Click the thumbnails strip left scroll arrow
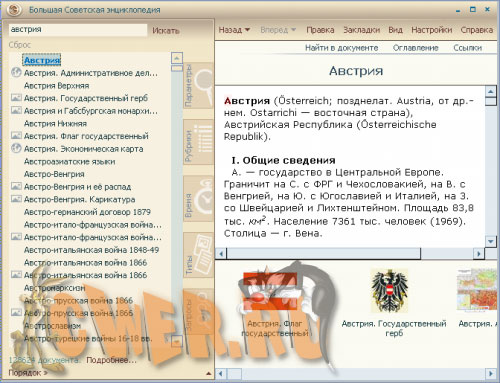 (x=221, y=373)
